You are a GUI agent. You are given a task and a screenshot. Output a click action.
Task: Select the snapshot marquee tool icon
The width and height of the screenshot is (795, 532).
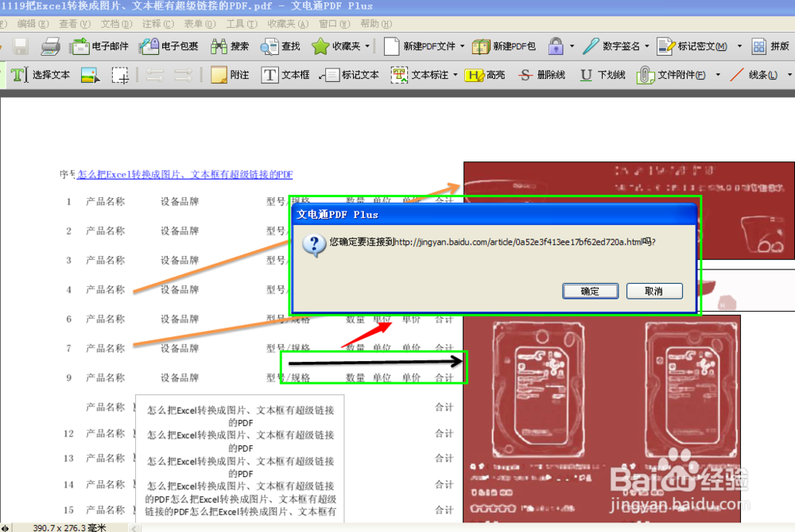click(120, 75)
